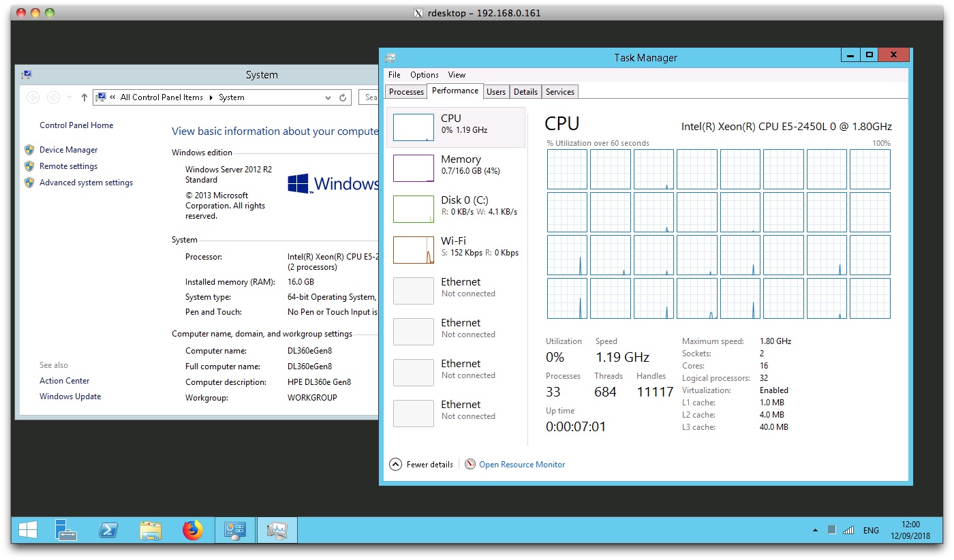Open File Explorer from the taskbar
Viewport: 954px width, 560px height.
[151, 530]
